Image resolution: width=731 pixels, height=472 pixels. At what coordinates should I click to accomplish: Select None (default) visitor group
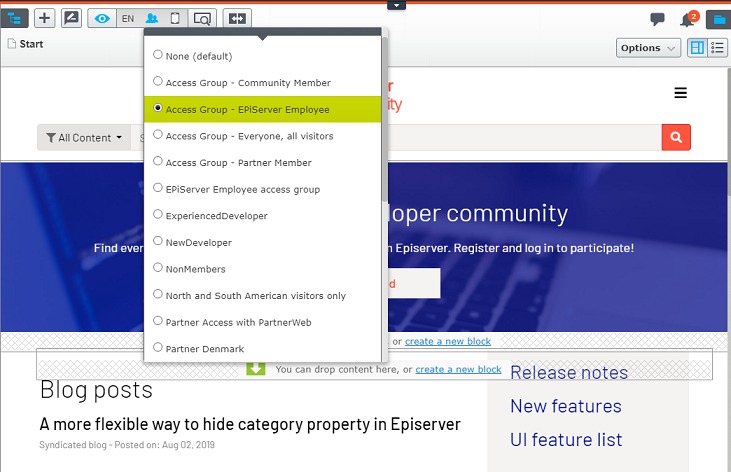(x=262, y=56)
